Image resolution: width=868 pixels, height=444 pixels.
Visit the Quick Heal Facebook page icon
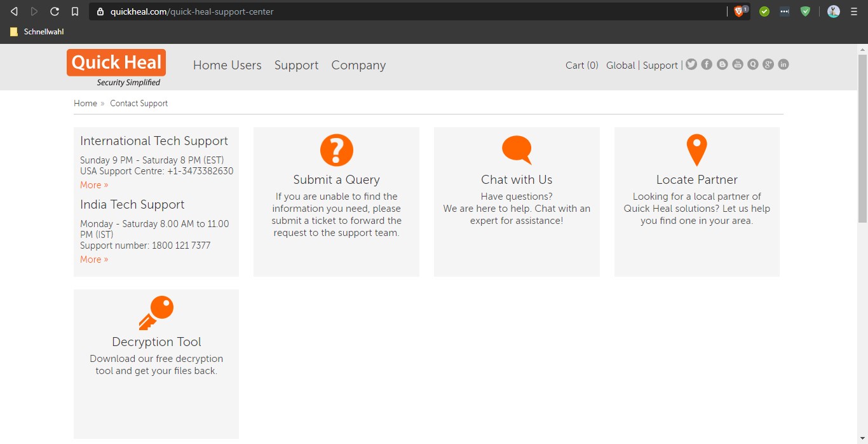pos(707,64)
